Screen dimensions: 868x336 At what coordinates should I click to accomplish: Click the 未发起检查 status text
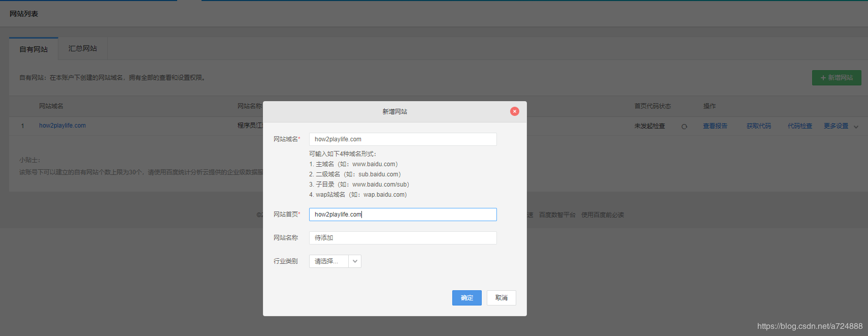650,126
